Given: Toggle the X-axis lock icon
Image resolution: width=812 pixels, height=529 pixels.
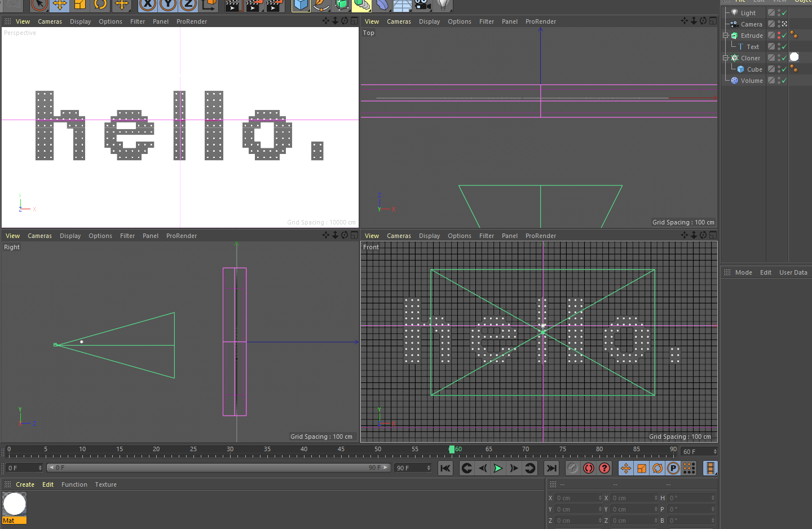Looking at the screenshot, I should (x=148, y=5).
